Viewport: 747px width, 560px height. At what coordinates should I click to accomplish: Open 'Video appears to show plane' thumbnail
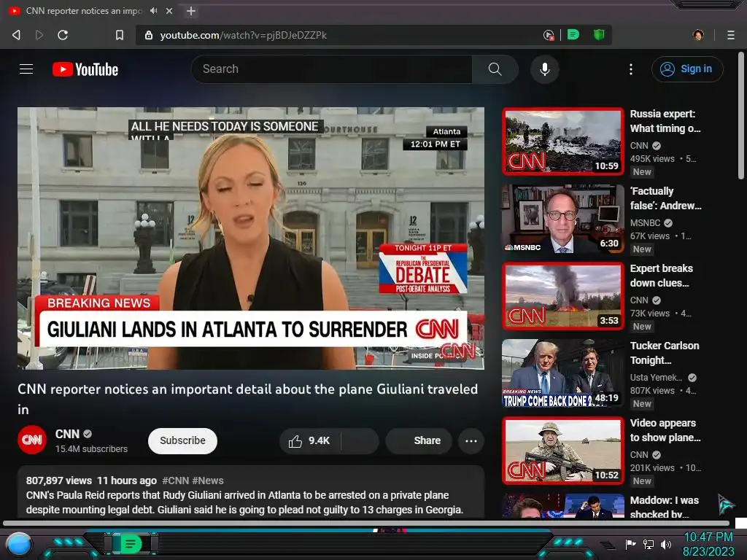[x=563, y=451]
